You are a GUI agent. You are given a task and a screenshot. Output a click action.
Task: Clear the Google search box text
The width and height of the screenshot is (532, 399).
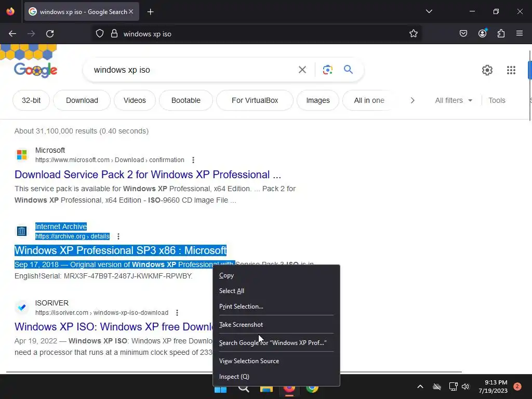[302, 70]
